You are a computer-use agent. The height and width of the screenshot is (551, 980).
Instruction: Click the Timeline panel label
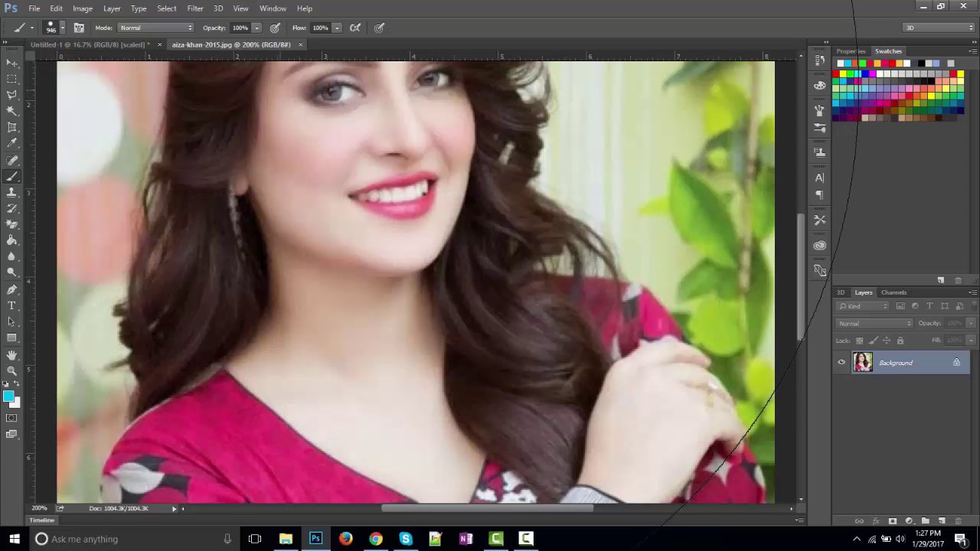pos(41,520)
